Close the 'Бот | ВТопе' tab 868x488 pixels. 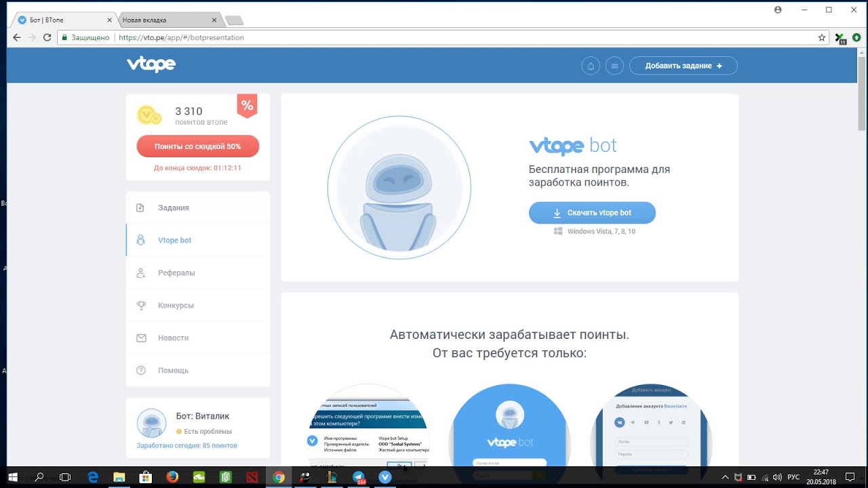coord(109,20)
